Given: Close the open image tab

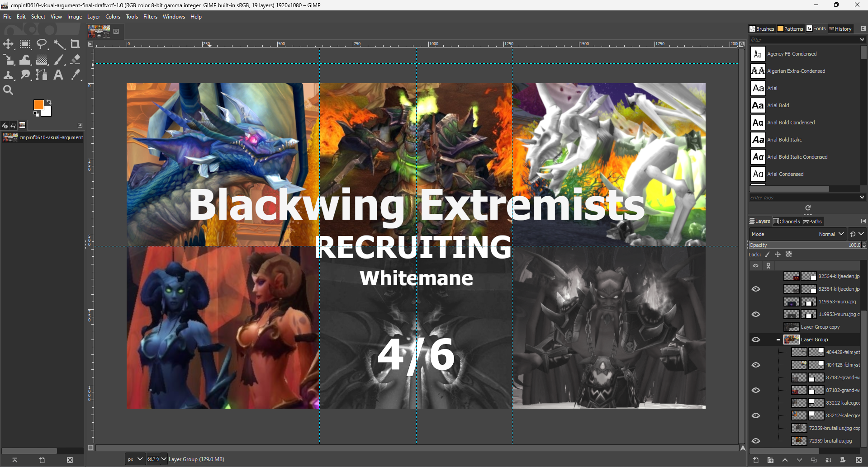Looking at the screenshot, I should click(x=116, y=32).
